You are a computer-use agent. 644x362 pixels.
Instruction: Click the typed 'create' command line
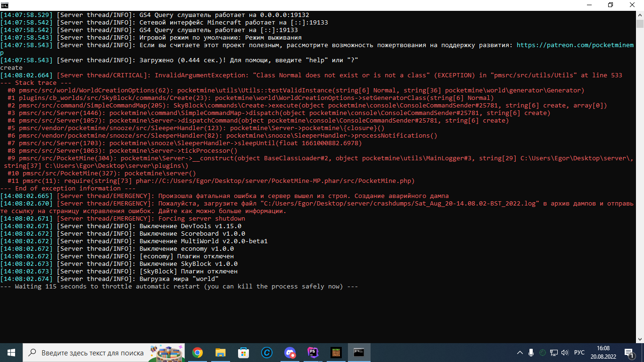click(11, 68)
